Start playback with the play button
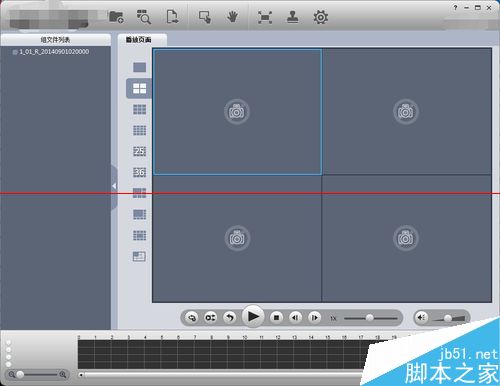The height and width of the screenshot is (386, 500). [x=253, y=316]
